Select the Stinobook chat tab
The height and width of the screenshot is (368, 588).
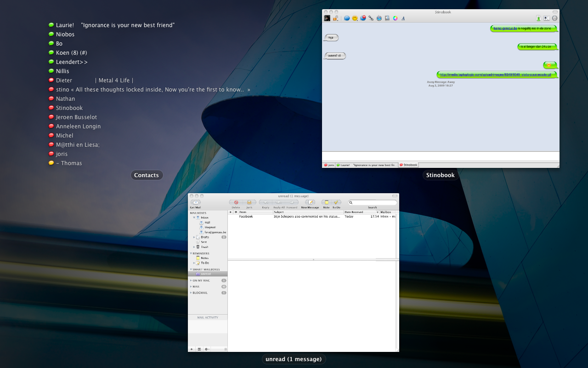[408, 165]
